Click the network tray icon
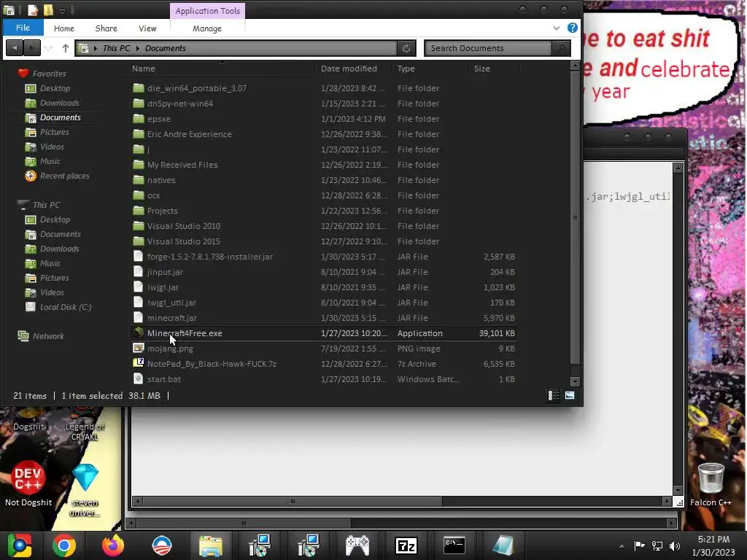This screenshot has height=560, width=747. click(657, 545)
